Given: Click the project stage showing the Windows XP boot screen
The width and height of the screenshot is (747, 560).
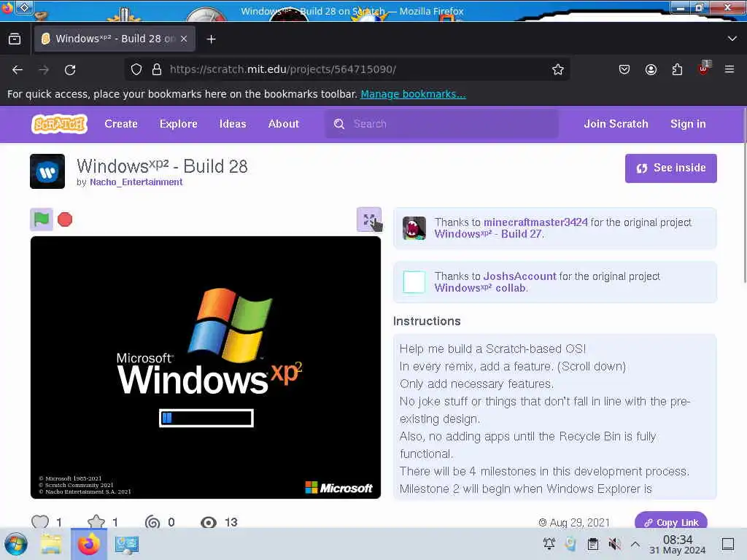Looking at the screenshot, I should tap(205, 367).
